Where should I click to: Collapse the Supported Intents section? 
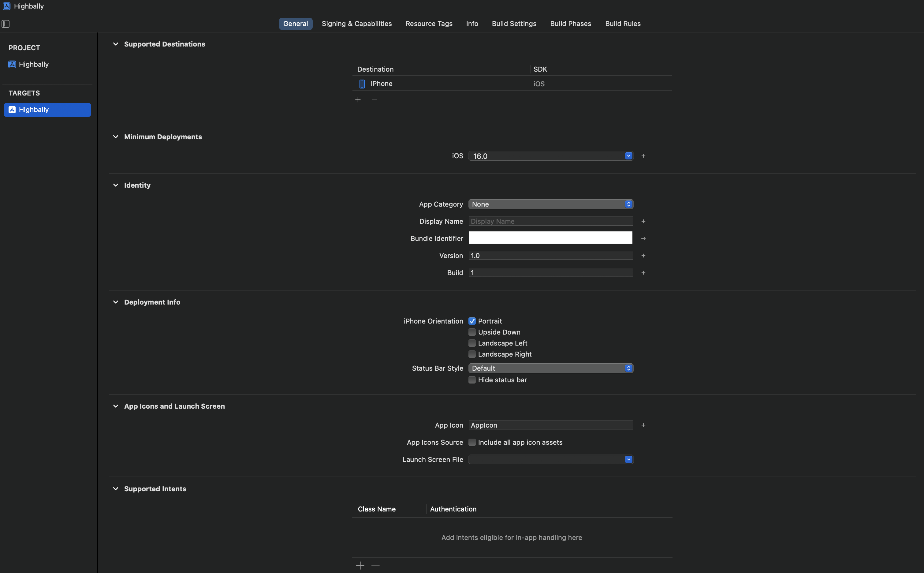click(x=116, y=489)
